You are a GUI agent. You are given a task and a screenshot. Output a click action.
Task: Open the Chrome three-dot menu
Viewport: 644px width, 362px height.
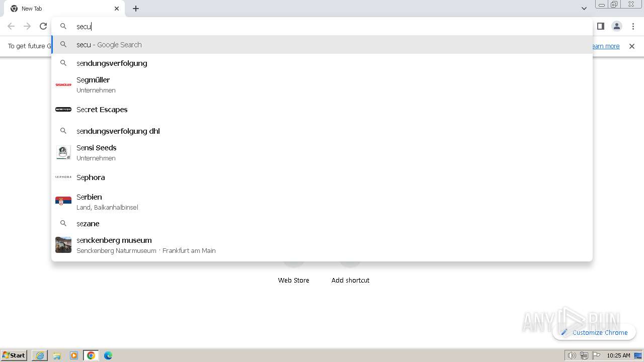[x=633, y=26]
